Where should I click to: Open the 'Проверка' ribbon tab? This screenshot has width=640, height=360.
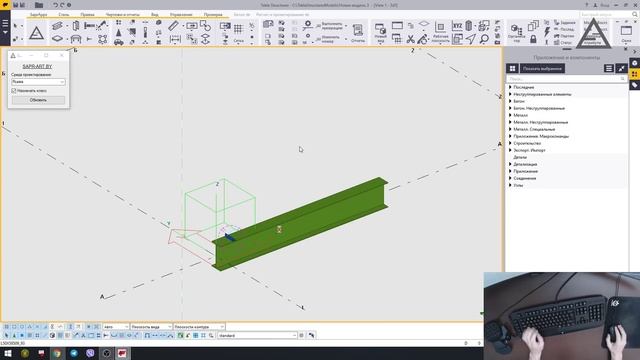coord(213,14)
